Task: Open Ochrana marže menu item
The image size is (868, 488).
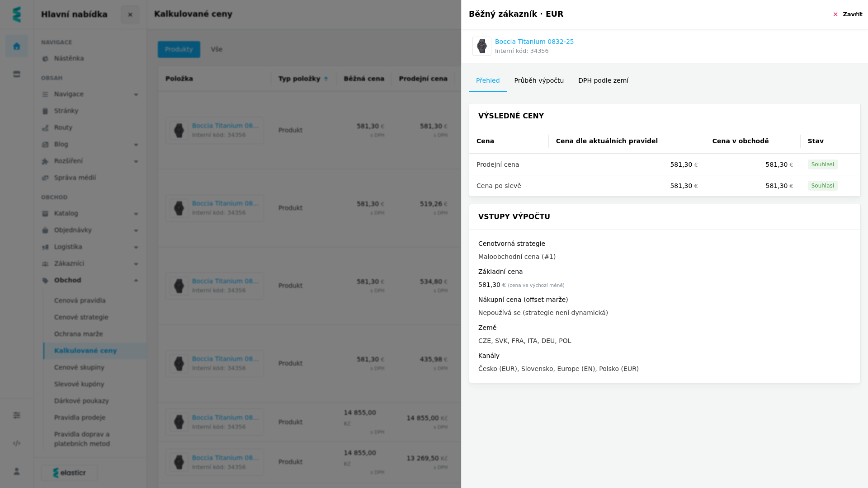Action: click(x=78, y=334)
